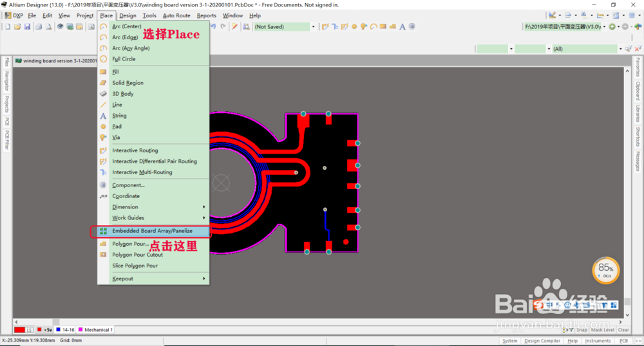Expand the Keepout submenu
Image resolution: width=644 pixels, height=346 pixels.
tap(153, 278)
